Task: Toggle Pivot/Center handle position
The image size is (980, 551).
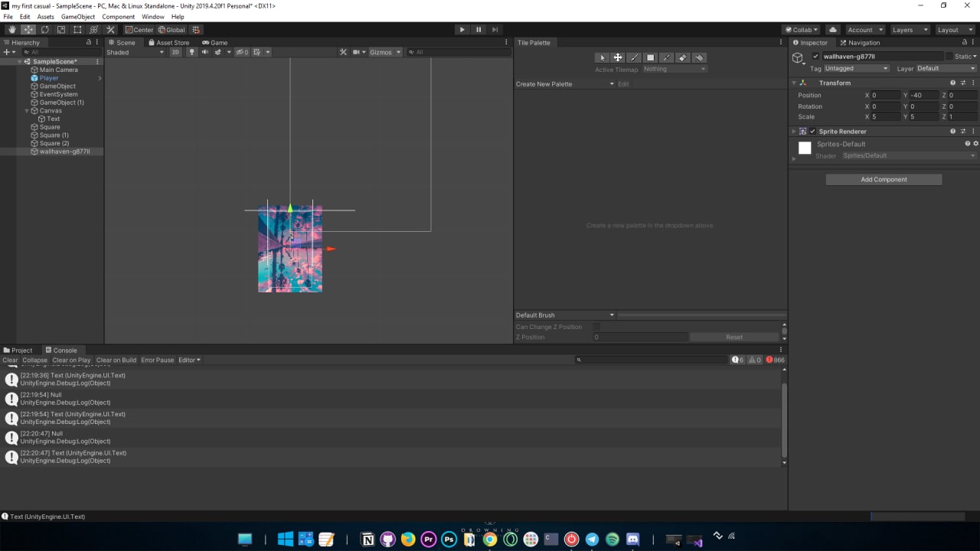Action: coord(139,30)
